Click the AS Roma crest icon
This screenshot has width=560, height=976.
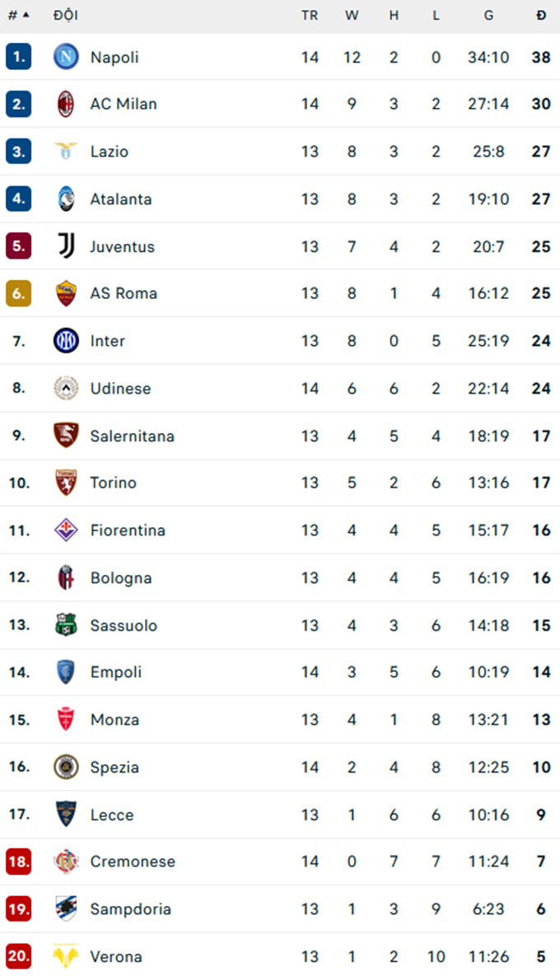tap(66, 293)
